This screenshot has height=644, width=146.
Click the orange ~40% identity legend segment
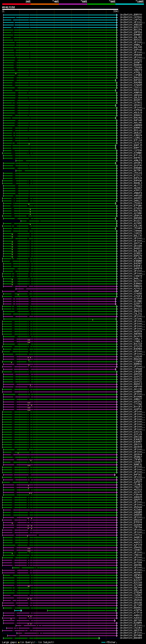[x=45, y=4]
